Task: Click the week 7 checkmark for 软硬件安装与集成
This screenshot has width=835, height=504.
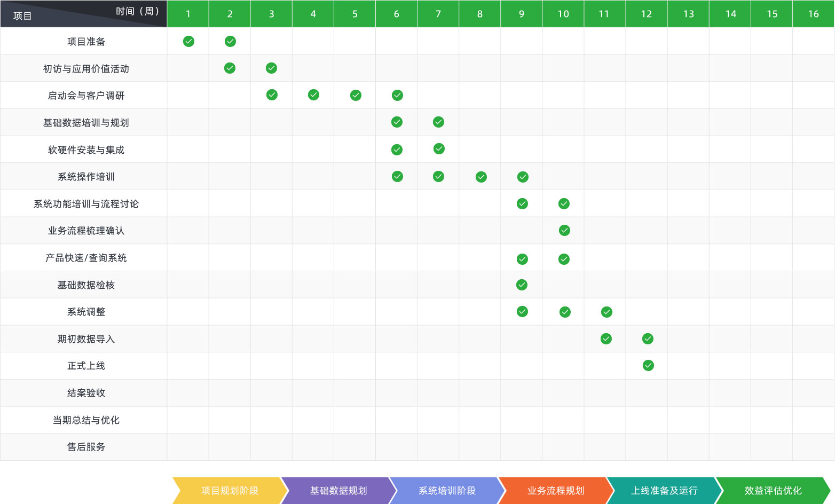Action: tap(439, 149)
